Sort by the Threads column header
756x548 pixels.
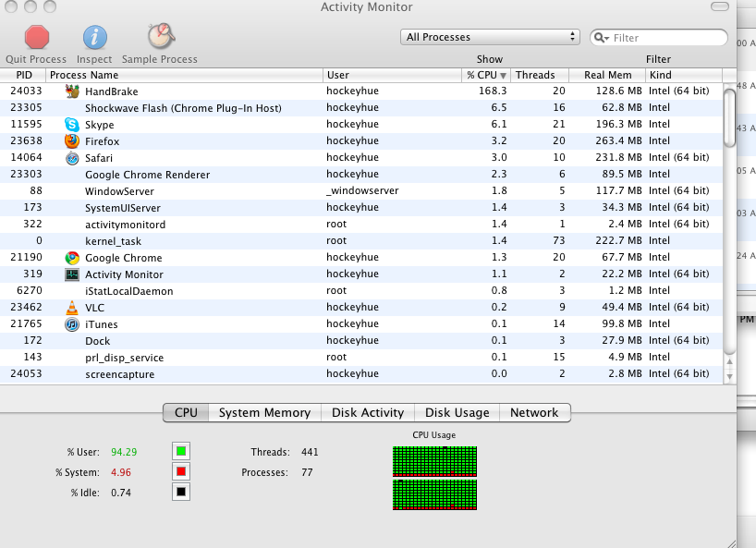coord(540,75)
